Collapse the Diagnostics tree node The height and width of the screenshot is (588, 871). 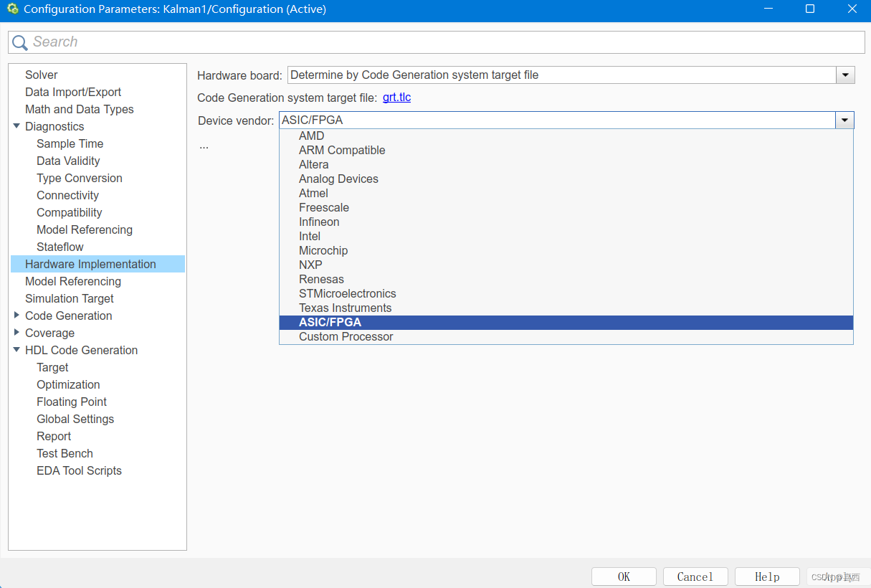tap(16, 126)
